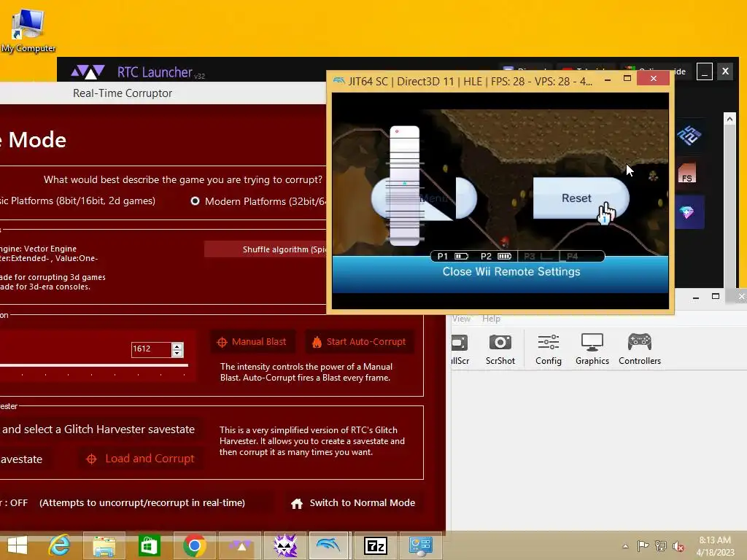The height and width of the screenshot is (560, 747).
Task: Open the Dolphin Config toolbar icon
Action: [549, 349]
